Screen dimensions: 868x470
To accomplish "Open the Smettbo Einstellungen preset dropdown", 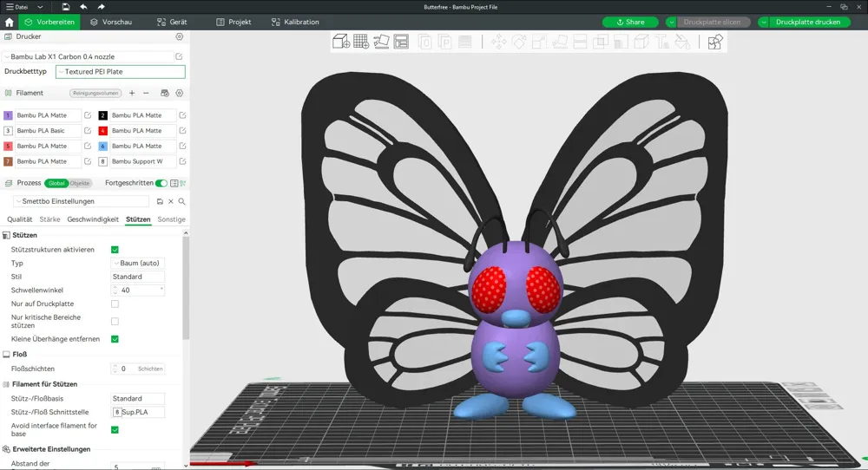I will 82,201.
